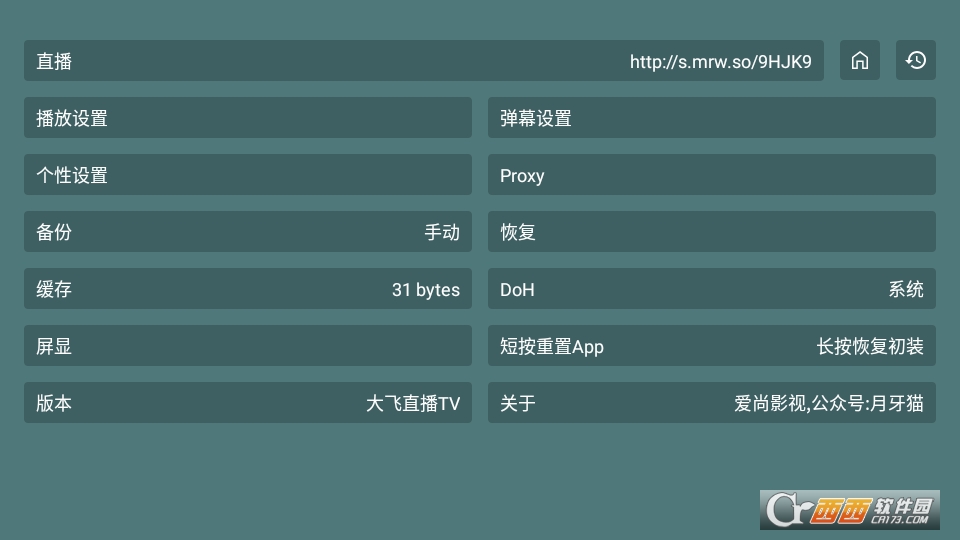Click the 系统 DoH value
The image size is (960, 540).
906,289
